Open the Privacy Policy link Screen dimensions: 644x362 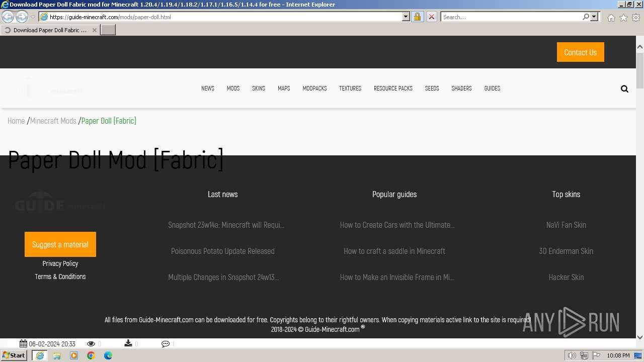(60, 263)
